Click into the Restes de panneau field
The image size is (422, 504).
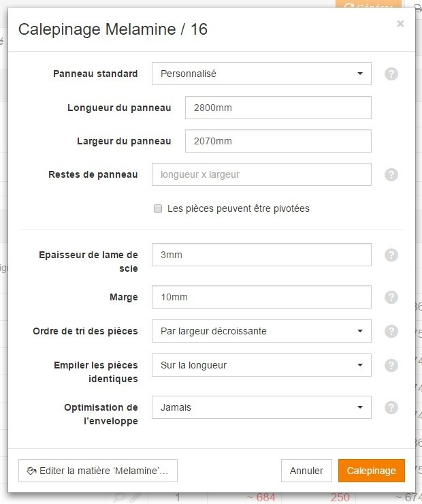tap(261, 174)
